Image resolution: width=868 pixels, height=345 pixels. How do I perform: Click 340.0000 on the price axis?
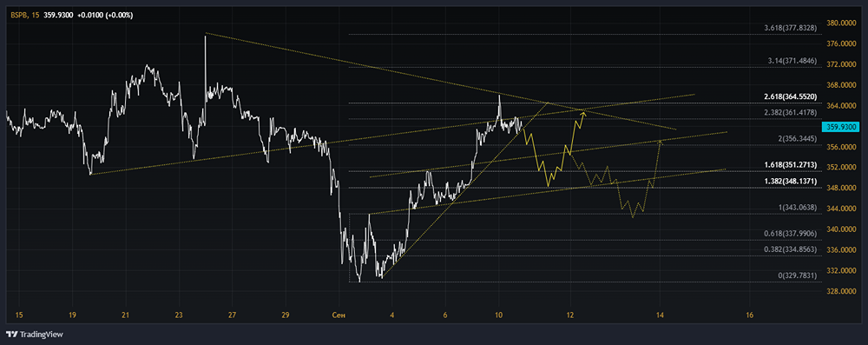tap(840, 229)
